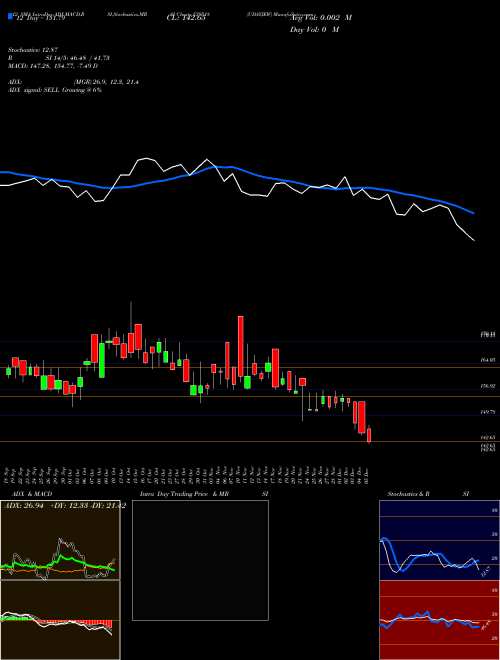Click the last red candlestick near 142.63
This screenshot has width=500, height=660.
click(369, 435)
